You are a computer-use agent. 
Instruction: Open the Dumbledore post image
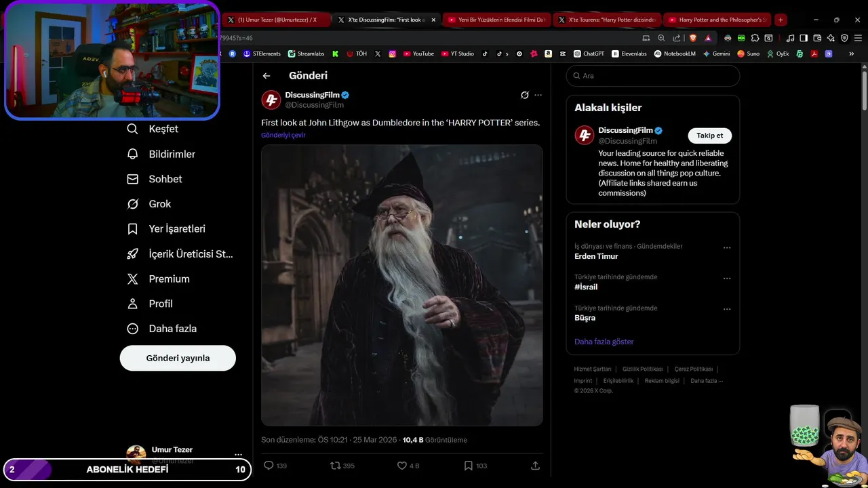click(x=402, y=285)
